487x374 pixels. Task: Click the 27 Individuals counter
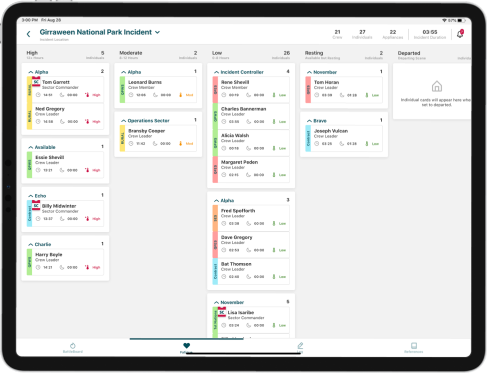[x=362, y=34]
